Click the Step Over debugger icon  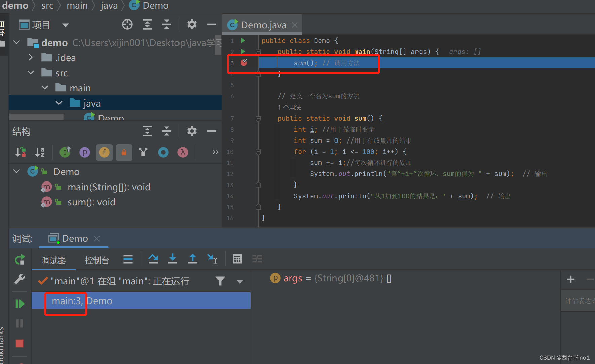click(x=153, y=259)
